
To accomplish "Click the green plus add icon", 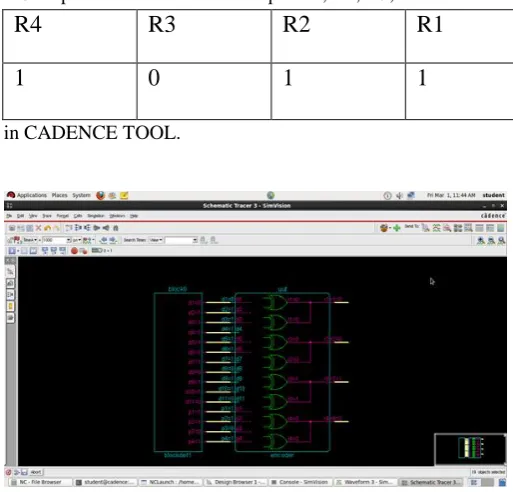I will 397,228.
